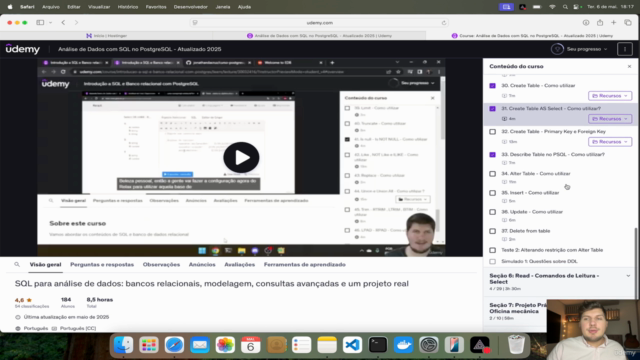
Task: Go forward with Safari forward arrow
Action: point(76,23)
